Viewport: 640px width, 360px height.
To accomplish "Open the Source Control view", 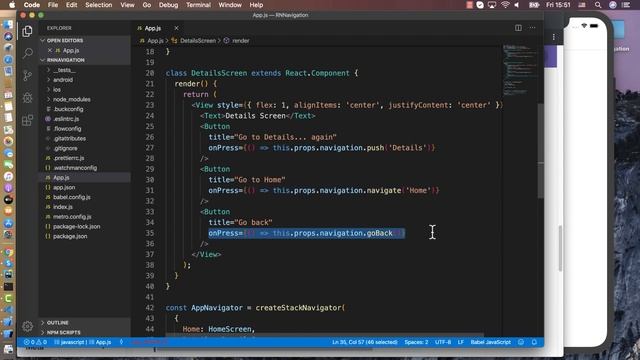I will [x=27, y=76].
